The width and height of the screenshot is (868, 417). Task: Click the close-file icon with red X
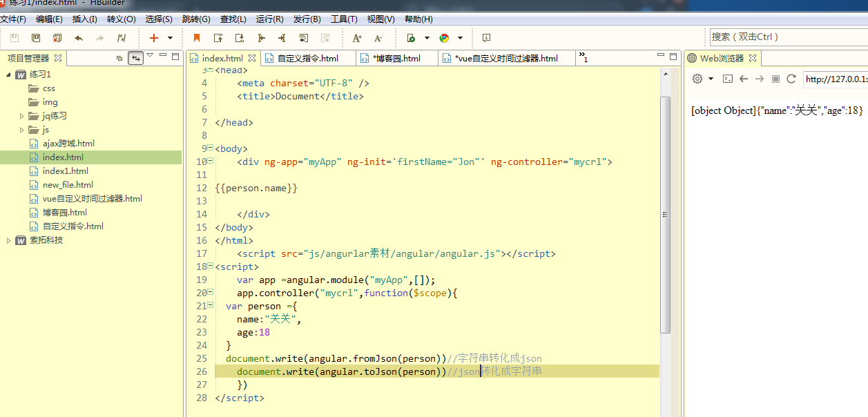(x=57, y=38)
